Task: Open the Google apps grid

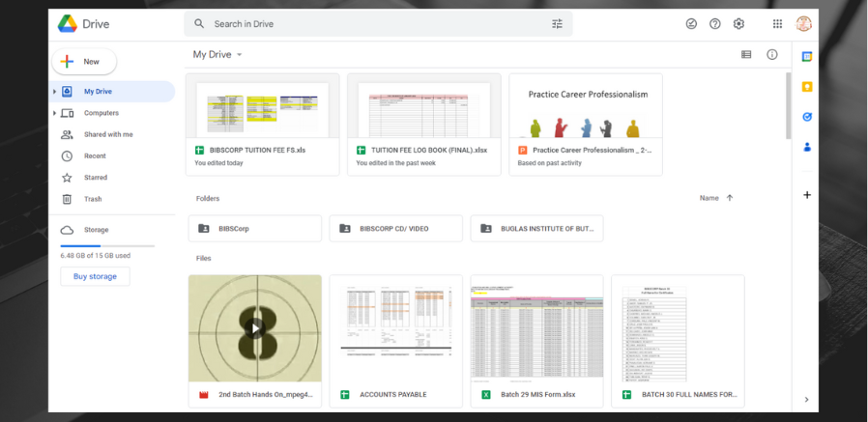Action: pos(777,24)
